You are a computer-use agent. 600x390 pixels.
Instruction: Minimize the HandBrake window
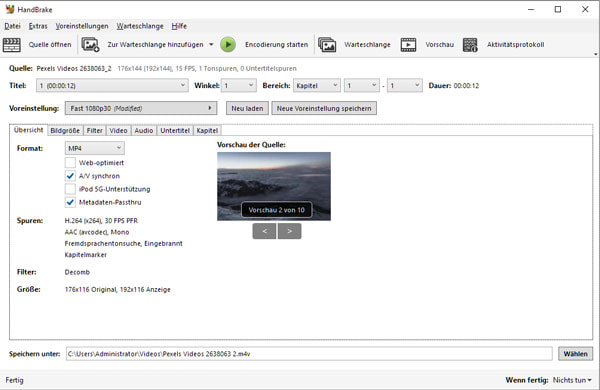click(531, 9)
